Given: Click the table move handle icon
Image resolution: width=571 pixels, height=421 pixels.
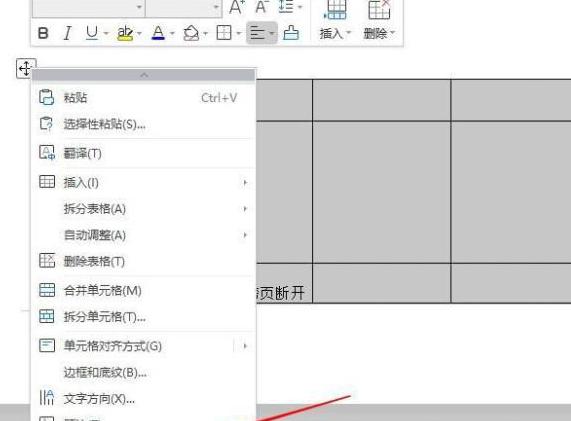Looking at the screenshot, I should point(25,68).
